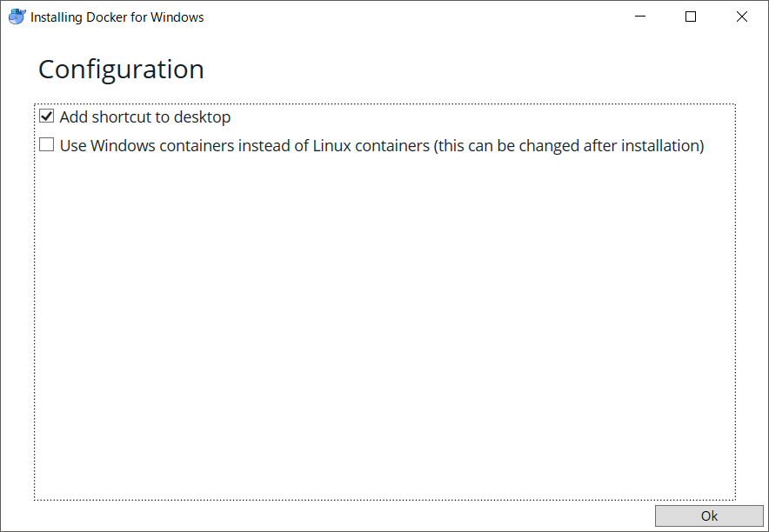
Task: Click the Configuration heading
Action: click(121, 70)
